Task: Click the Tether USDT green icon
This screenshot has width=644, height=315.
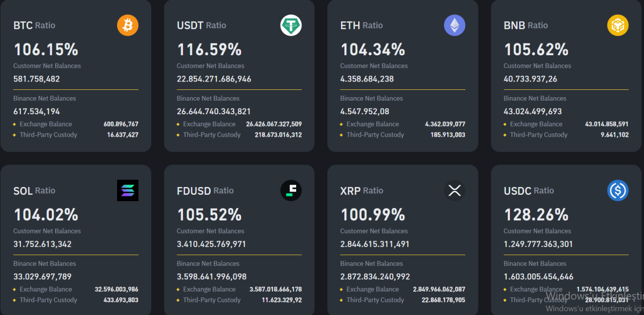Action: coord(291,25)
